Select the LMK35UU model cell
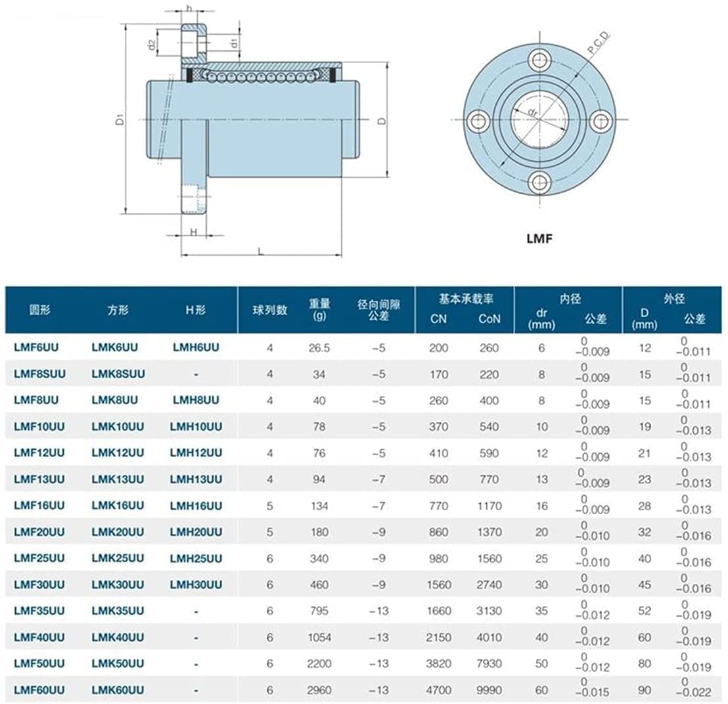 [118, 611]
